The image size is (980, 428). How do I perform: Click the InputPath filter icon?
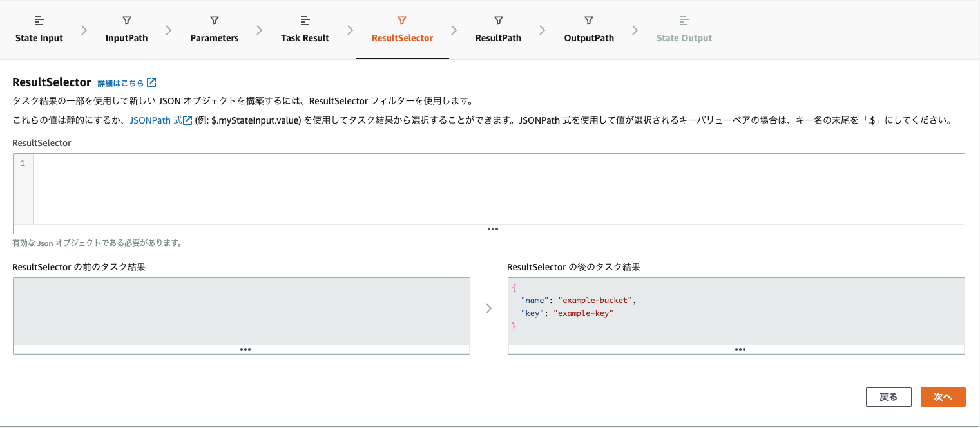click(126, 20)
